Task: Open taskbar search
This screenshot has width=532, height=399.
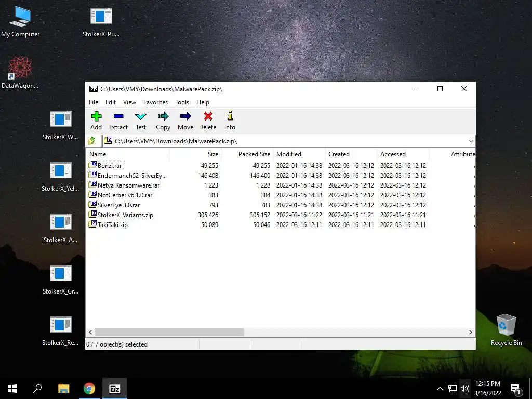Action: 37,389
